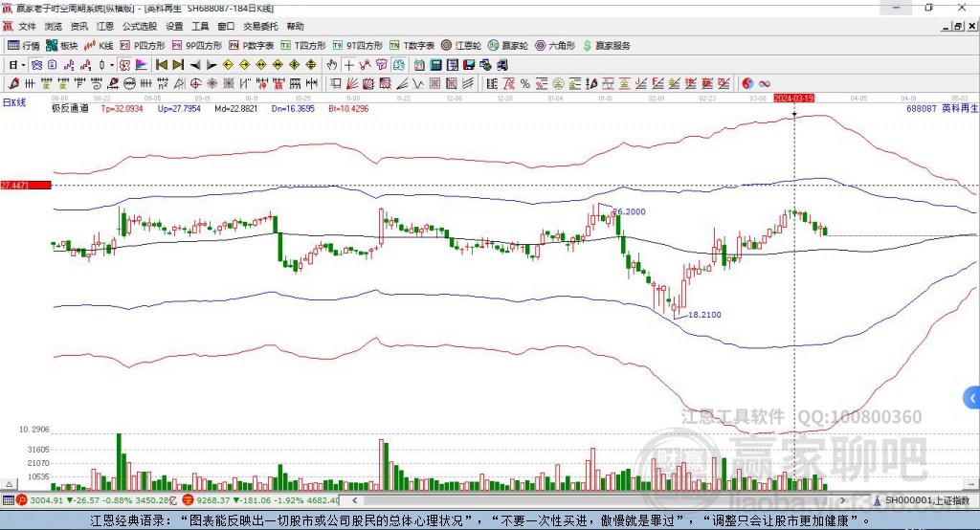Click the percent % tool icon
This screenshot has height=530, width=980.
tap(525, 83)
